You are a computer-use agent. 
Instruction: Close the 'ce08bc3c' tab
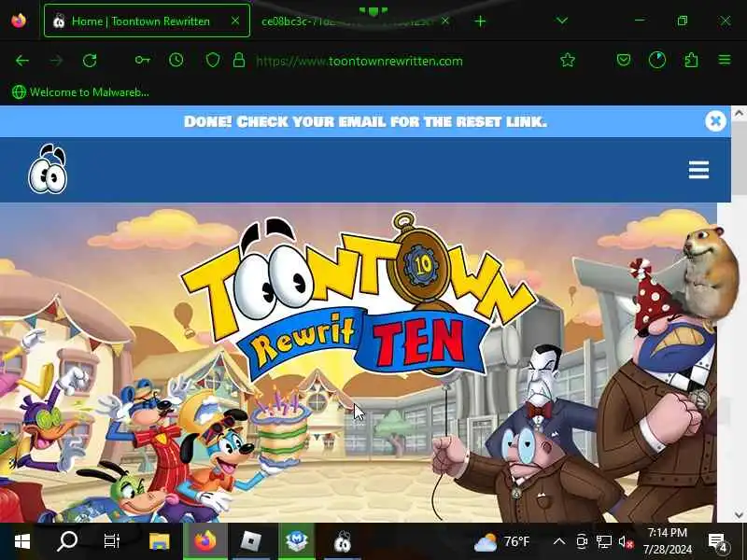pos(445,21)
